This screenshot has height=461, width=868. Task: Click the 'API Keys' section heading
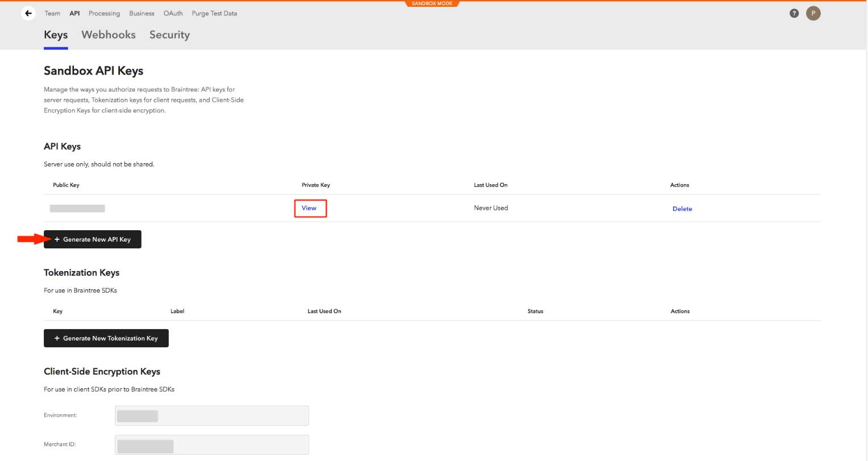pyautogui.click(x=63, y=147)
